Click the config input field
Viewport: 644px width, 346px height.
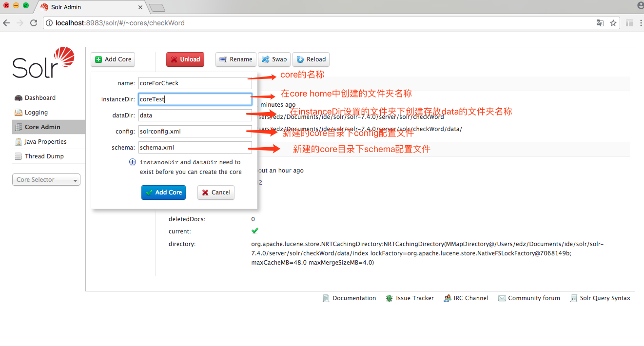click(x=195, y=132)
